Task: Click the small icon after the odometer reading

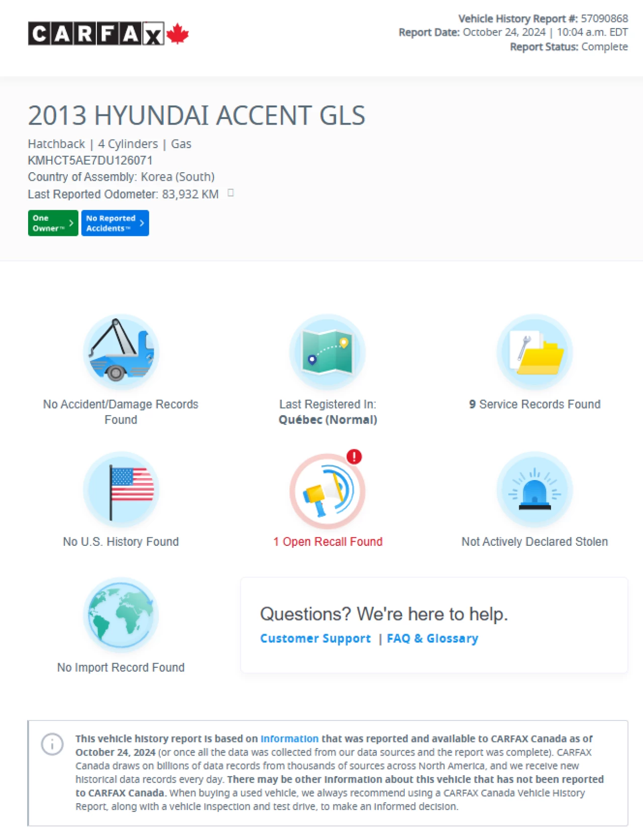Action: coord(231,193)
